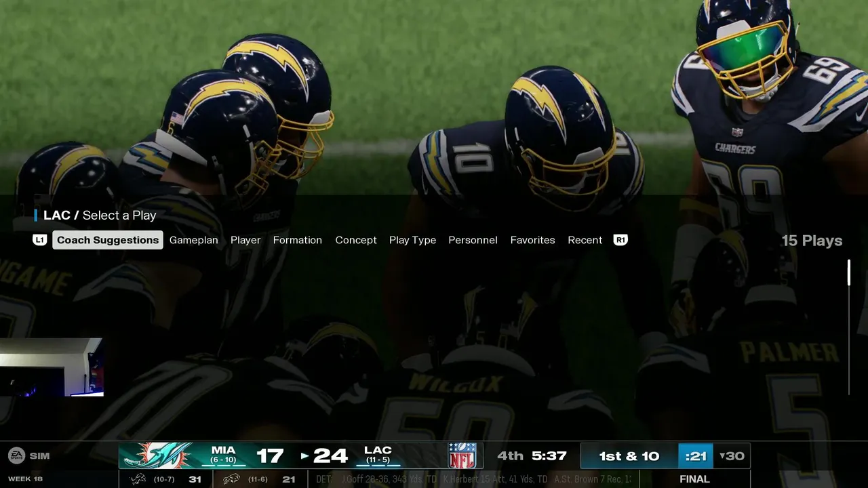Click the possession arrow beside score 24
Image resolution: width=868 pixels, height=488 pixels.
304,456
